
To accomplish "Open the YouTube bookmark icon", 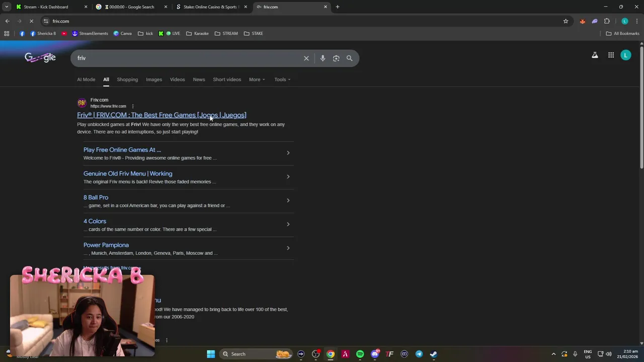I will click(64, 34).
